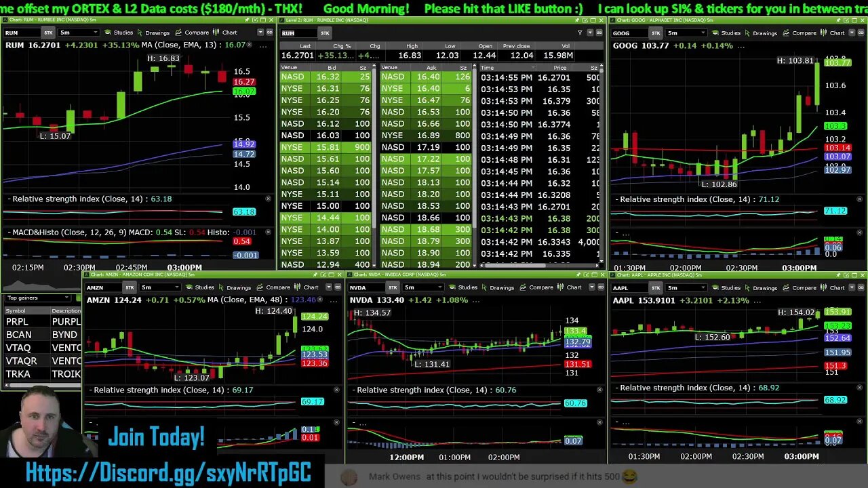The image size is (868, 488).
Task: Click the filter icon in the Level 2 RUM window
Action: [x=580, y=33]
